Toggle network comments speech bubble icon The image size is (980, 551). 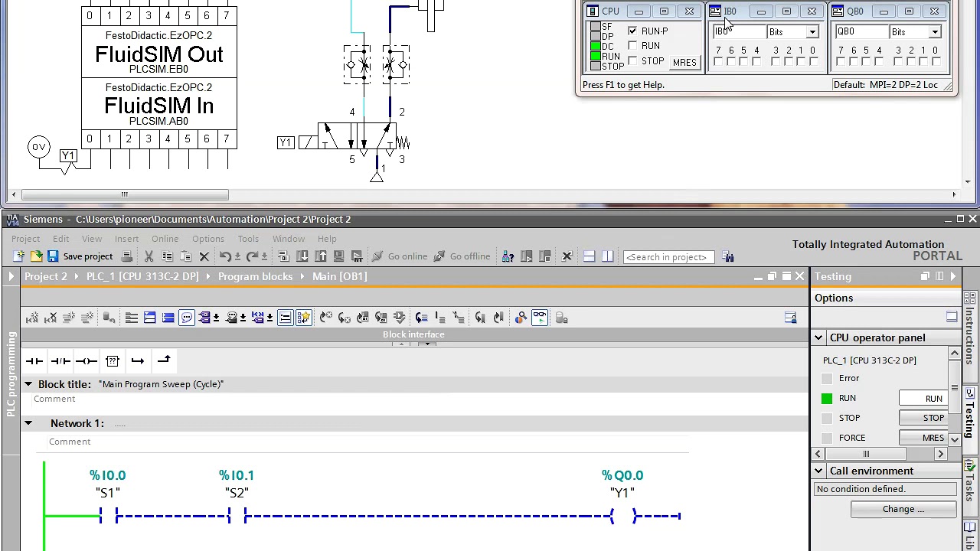(x=187, y=318)
